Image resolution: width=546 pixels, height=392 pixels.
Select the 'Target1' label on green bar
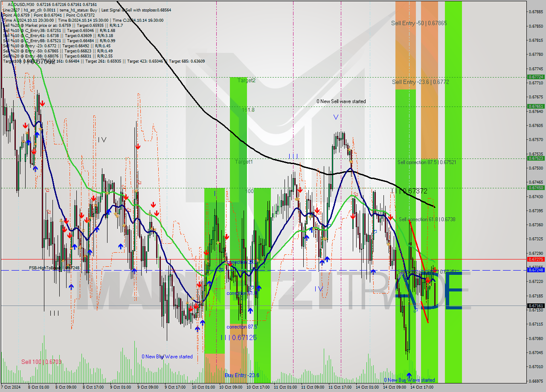tap(244, 162)
